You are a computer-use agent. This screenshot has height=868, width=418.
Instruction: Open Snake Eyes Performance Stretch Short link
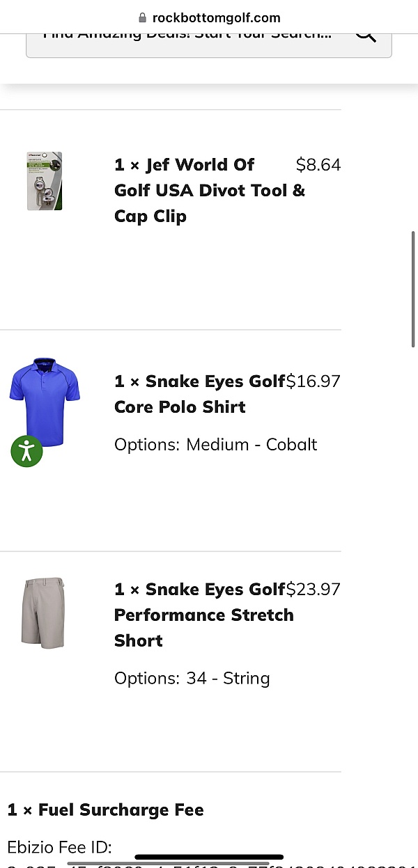pyautogui.click(x=203, y=615)
